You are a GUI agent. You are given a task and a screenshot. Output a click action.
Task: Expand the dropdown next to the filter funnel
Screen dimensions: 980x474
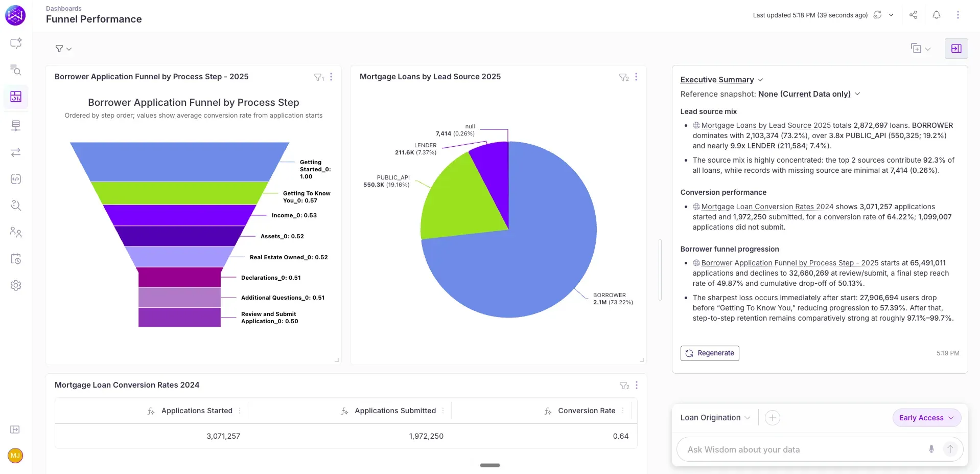tap(69, 49)
